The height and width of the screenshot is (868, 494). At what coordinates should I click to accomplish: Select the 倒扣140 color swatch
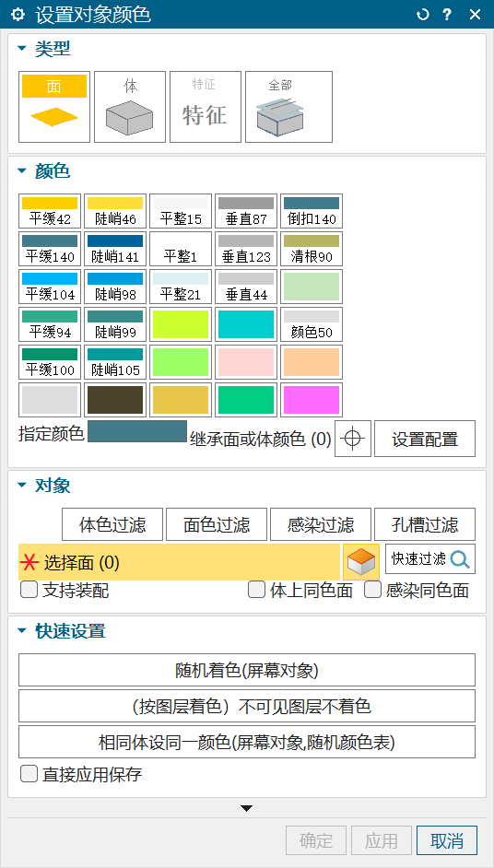(312, 211)
